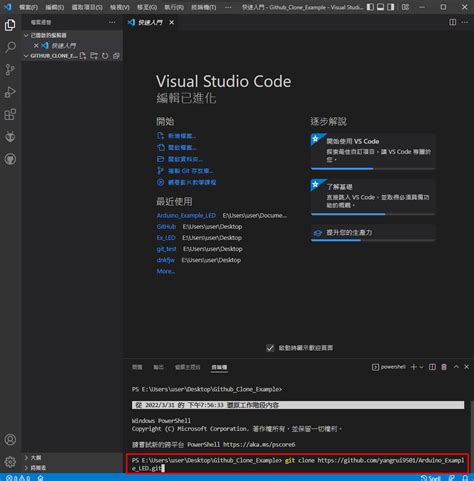The width and height of the screenshot is (474, 481).
Task: Close the 快速入門 entry in open editors
Action: (x=36, y=45)
